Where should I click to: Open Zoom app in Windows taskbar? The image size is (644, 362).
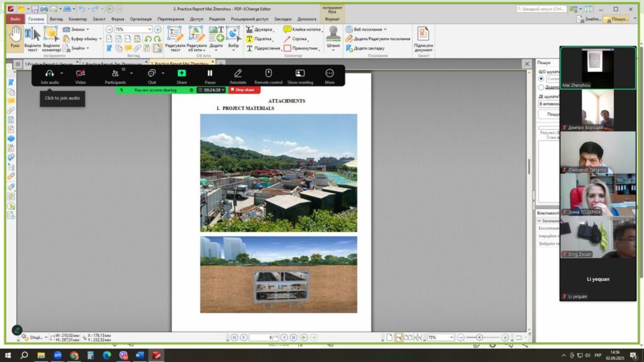(57, 355)
